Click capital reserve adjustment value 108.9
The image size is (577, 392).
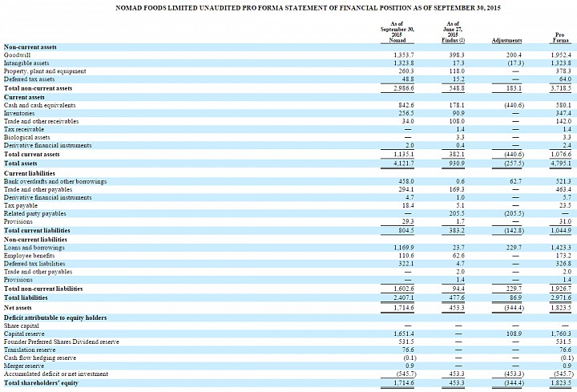514,333
